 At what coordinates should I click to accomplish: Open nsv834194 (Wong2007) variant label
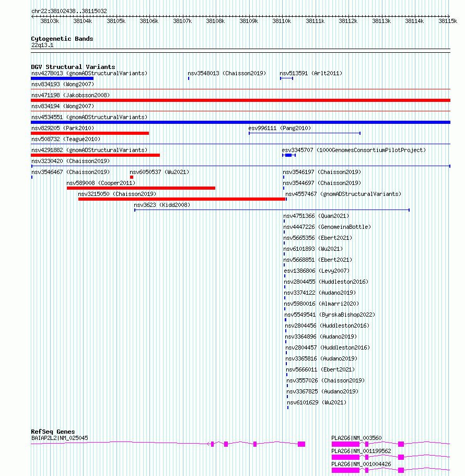(63, 106)
